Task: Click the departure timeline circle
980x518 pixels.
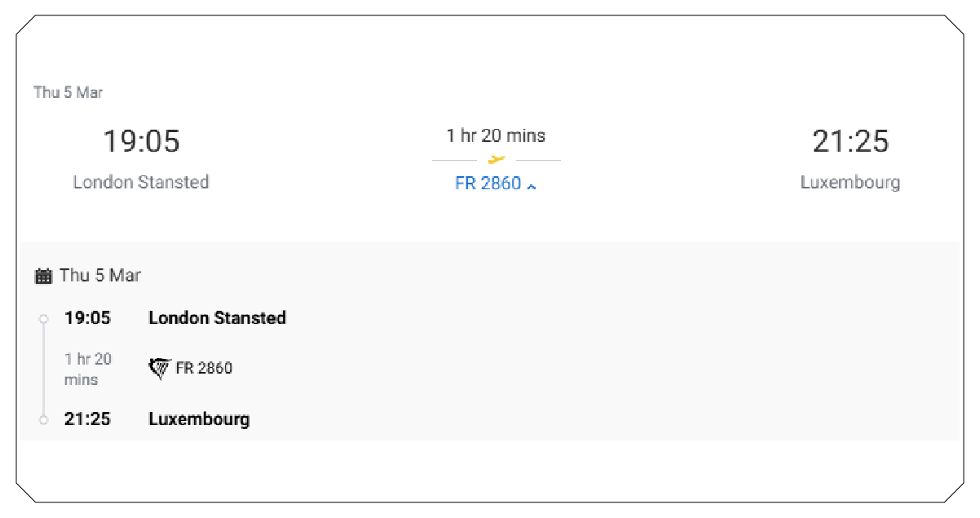Action: 43,318
